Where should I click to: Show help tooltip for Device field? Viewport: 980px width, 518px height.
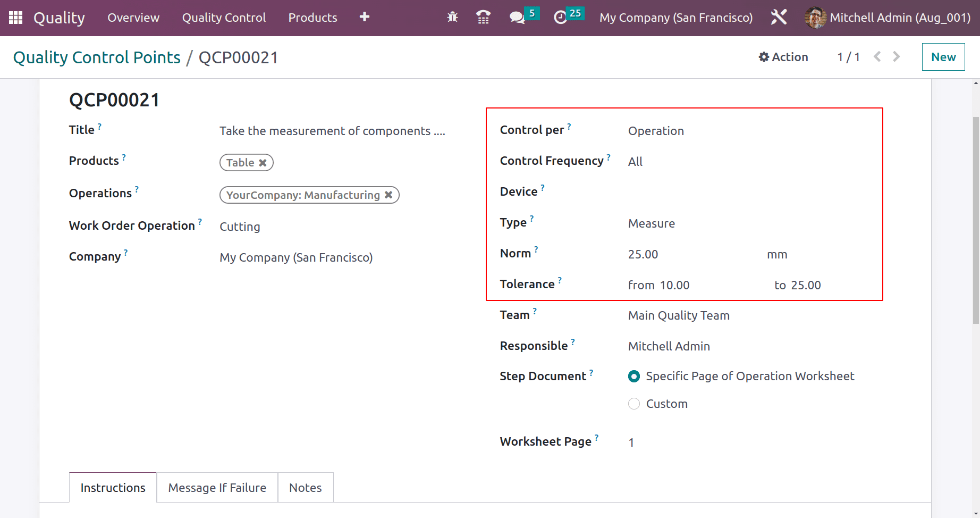[542, 188]
